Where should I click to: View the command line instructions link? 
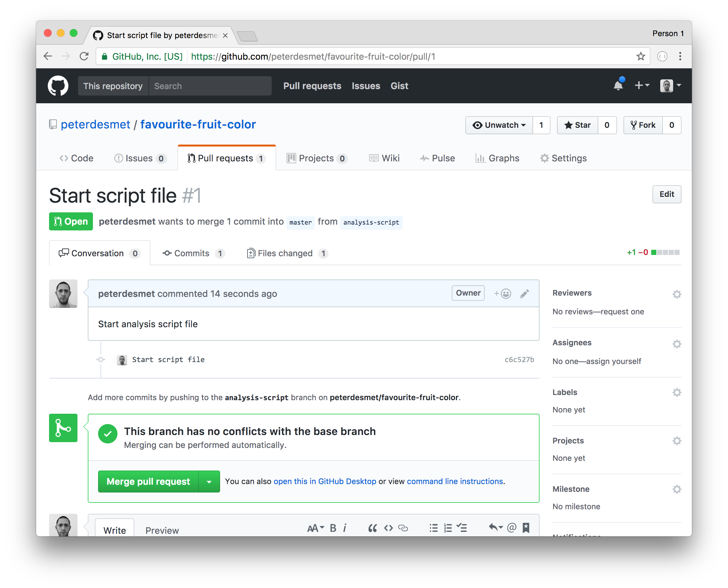[455, 481]
